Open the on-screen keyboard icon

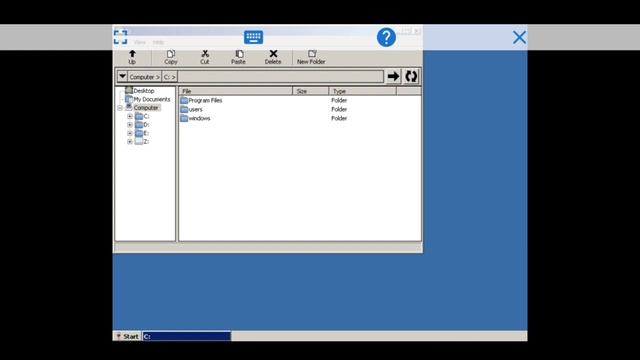click(x=253, y=37)
